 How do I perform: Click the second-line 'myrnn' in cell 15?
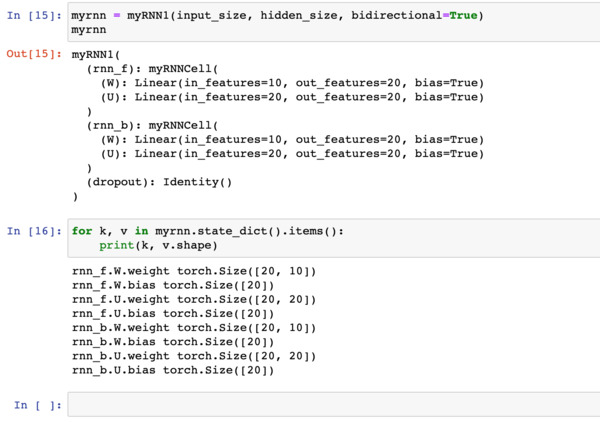tap(89, 30)
